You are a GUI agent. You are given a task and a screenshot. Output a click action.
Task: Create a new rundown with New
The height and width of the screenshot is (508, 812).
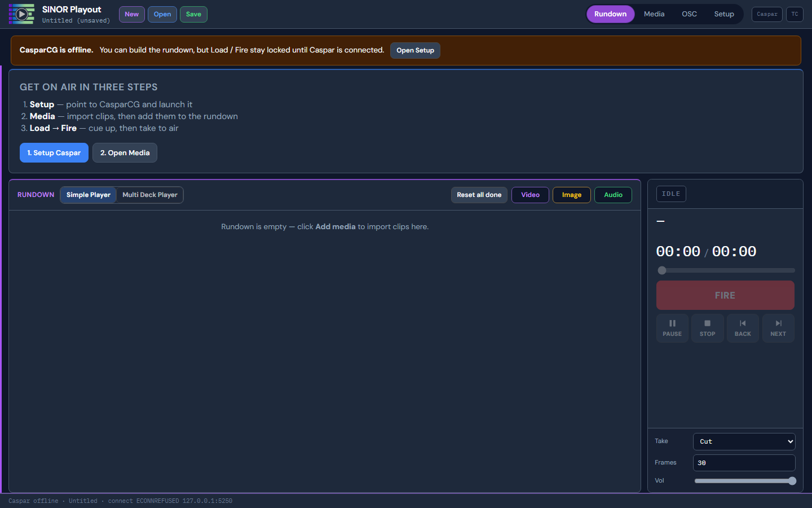132,14
